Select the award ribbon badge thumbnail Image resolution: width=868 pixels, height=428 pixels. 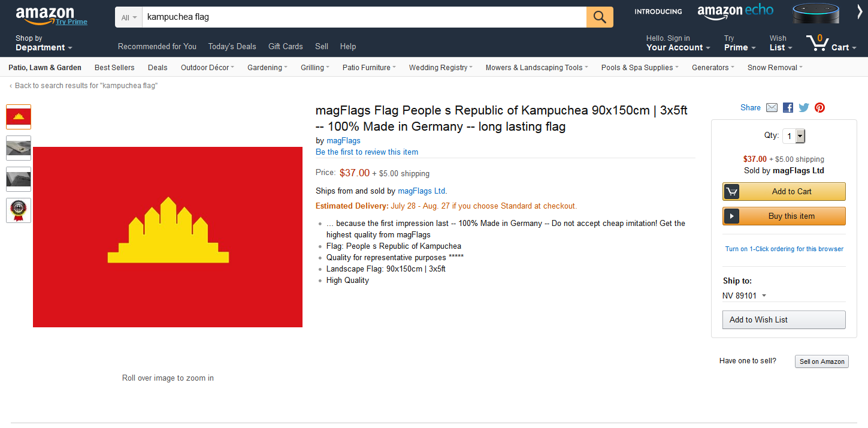tap(19, 210)
